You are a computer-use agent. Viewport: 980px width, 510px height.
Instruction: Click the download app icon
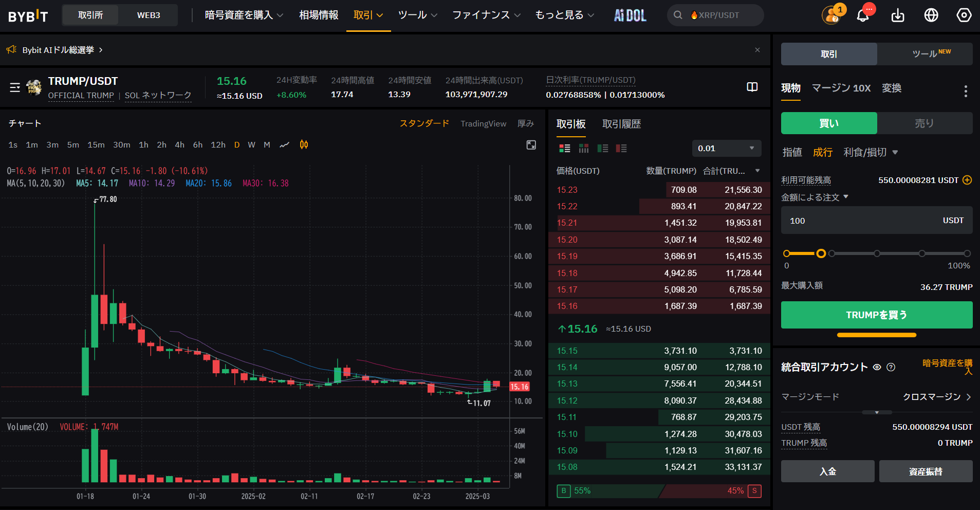tap(898, 15)
